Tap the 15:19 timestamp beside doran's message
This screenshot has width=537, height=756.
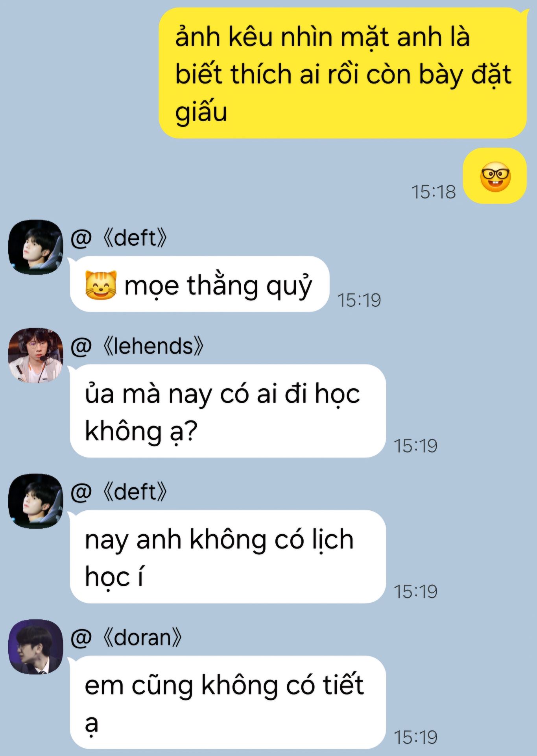tap(415, 737)
